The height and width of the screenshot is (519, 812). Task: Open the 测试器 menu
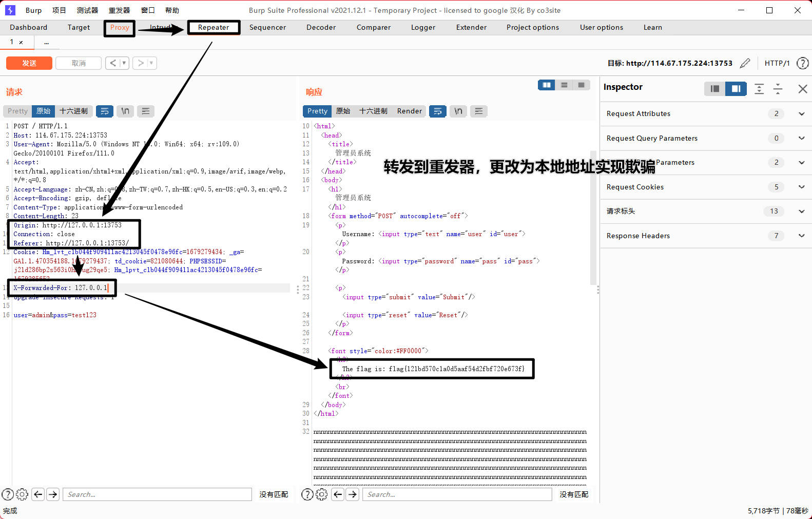coord(87,10)
